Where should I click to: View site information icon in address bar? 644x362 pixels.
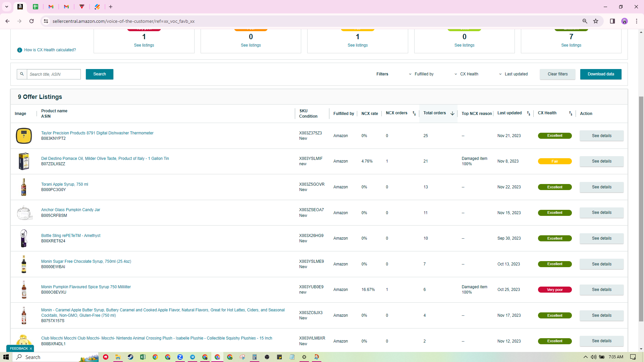pyautogui.click(x=46, y=21)
